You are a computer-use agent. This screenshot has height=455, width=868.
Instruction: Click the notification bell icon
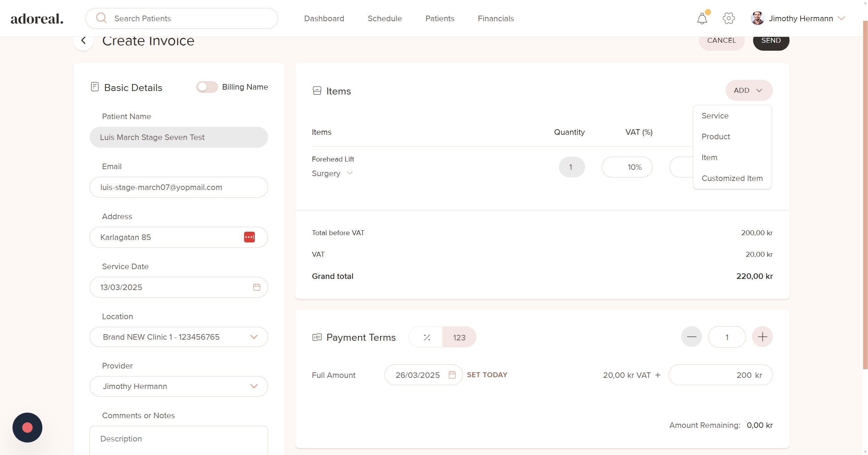tap(702, 18)
